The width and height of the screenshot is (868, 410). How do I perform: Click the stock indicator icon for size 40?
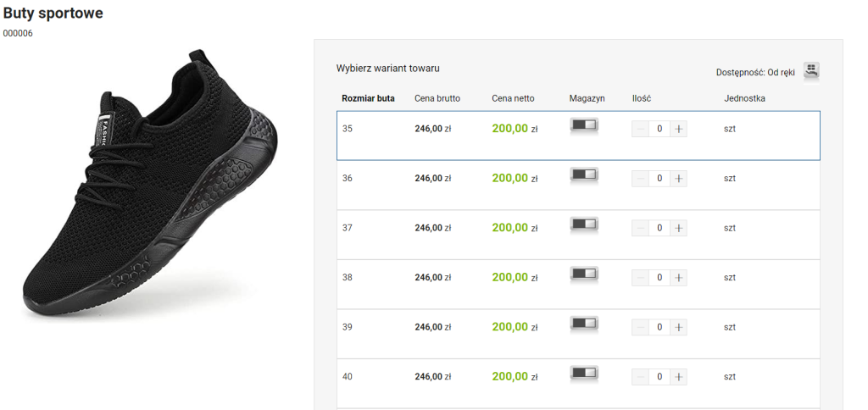(x=584, y=373)
